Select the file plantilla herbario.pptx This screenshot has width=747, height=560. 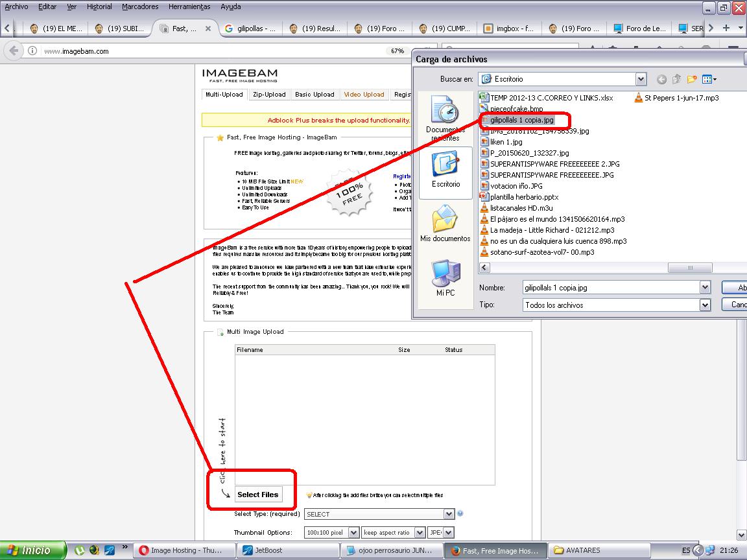click(519, 197)
